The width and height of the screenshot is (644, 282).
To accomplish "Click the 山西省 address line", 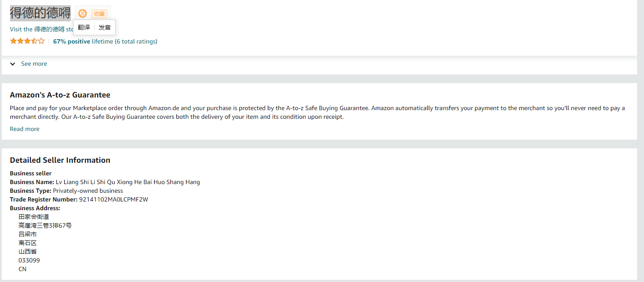I will click(x=27, y=252).
